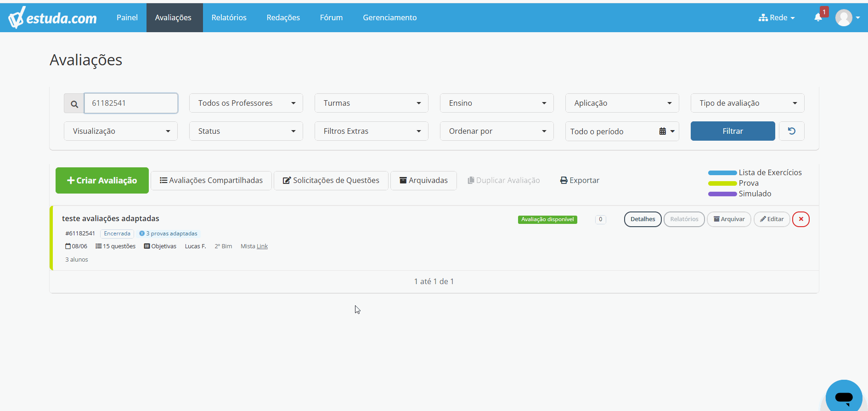Open the Status dropdown
Image resolution: width=868 pixels, height=411 pixels.
click(246, 131)
